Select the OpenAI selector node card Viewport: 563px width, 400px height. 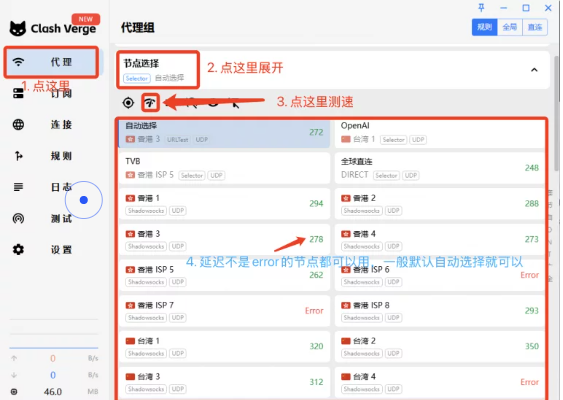pyautogui.click(x=440, y=133)
